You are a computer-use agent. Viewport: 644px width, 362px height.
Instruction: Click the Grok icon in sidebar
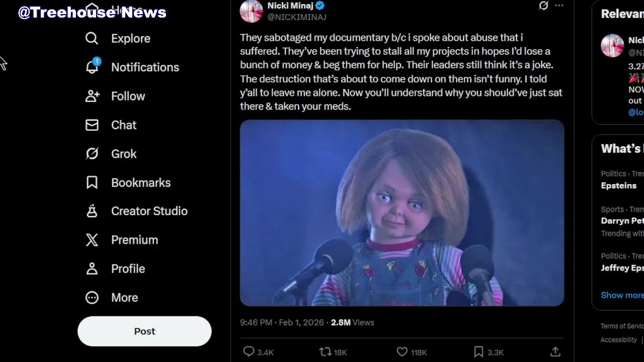coord(92,154)
